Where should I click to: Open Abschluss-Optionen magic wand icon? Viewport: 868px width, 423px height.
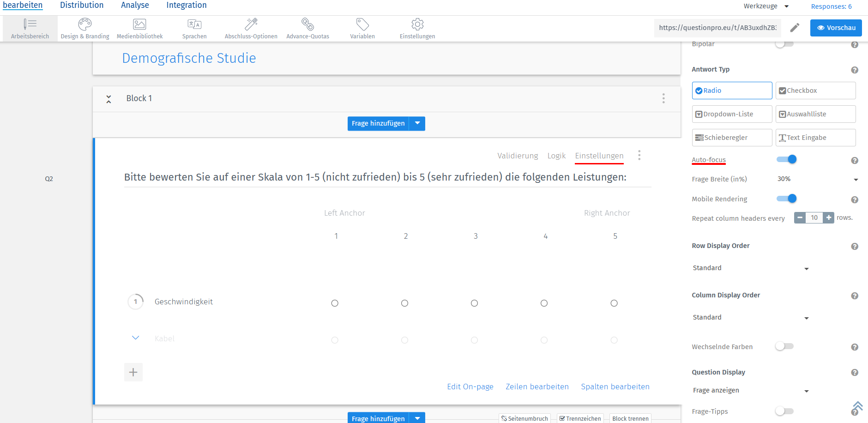point(251,24)
